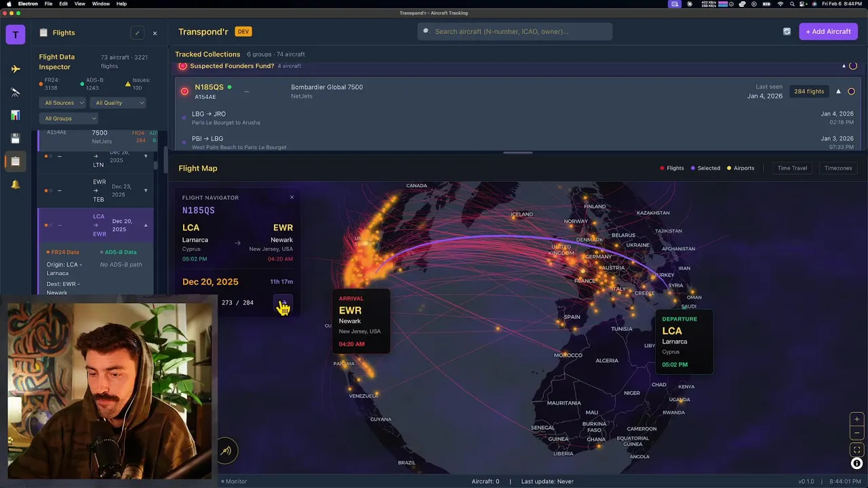The height and width of the screenshot is (488, 868).
Task: Open the telescope sidebar icon
Action: coord(16,92)
